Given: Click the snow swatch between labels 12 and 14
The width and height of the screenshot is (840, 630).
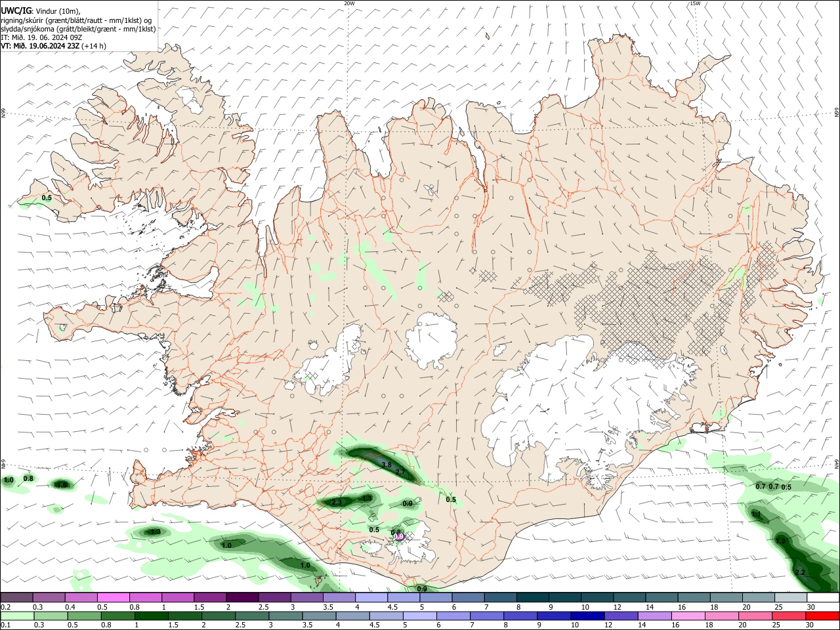Looking at the screenshot, I should [x=629, y=597].
